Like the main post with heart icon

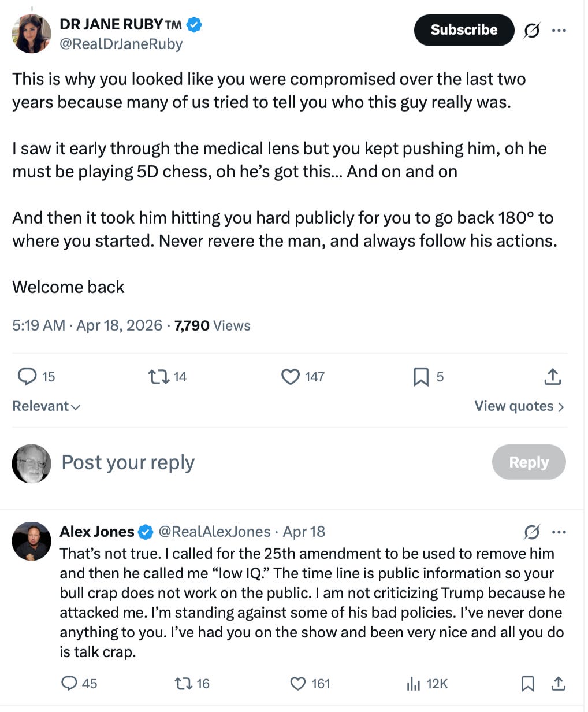pos(290,377)
